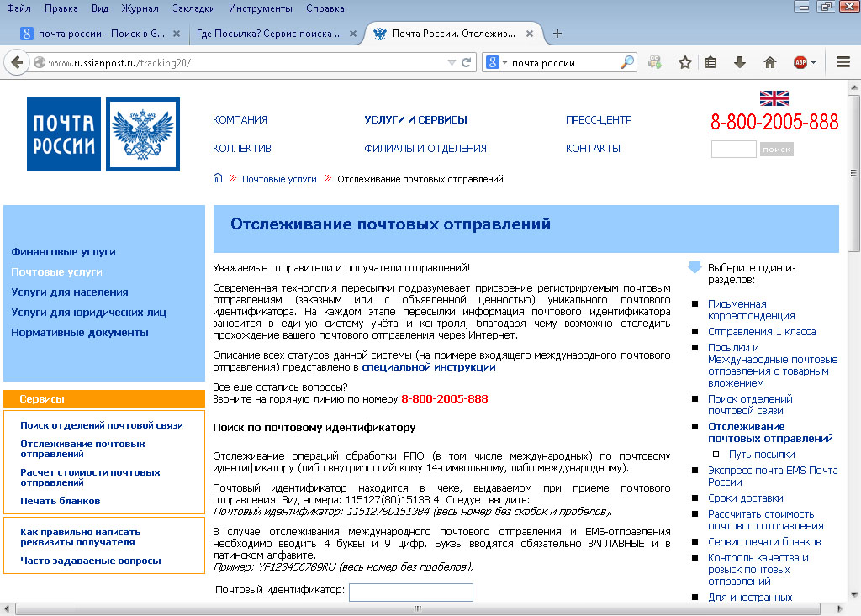Screen dimensions: 861x616
Task: Close the 'Почта России. Отслежив...' tab
Action: tap(530, 34)
